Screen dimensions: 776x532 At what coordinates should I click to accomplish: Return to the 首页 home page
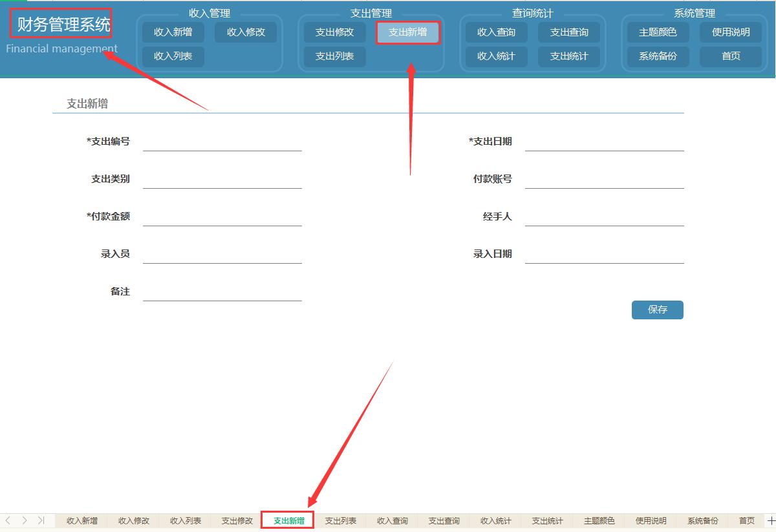(731, 56)
